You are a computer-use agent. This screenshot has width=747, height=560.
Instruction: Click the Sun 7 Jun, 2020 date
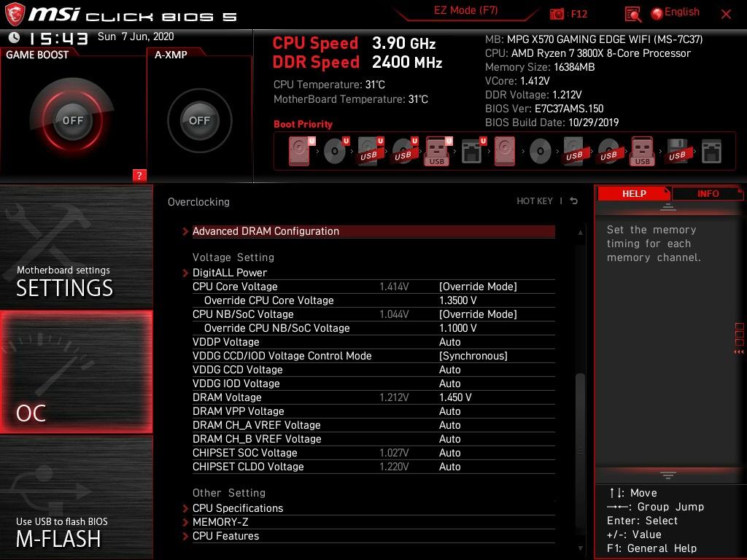136,36
